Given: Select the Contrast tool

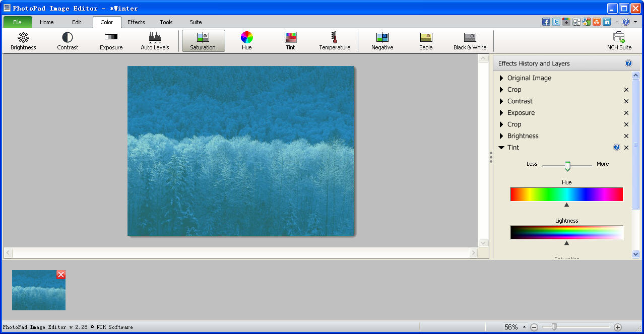Looking at the screenshot, I should (68, 41).
